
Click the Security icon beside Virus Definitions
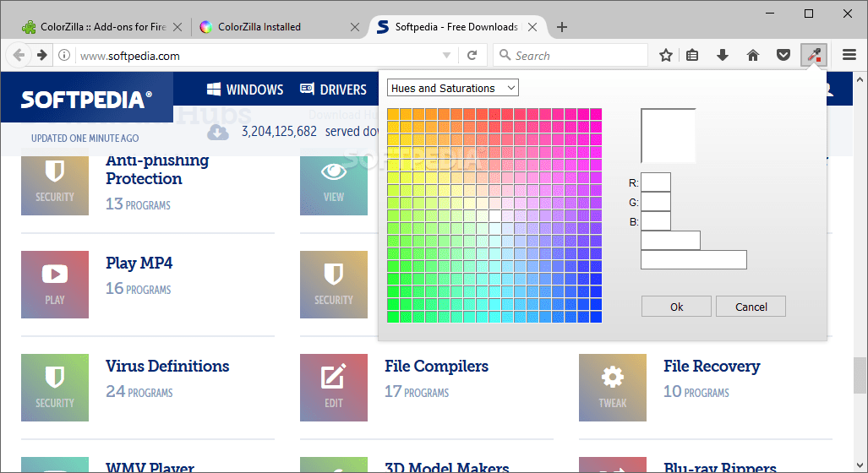pos(55,387)
